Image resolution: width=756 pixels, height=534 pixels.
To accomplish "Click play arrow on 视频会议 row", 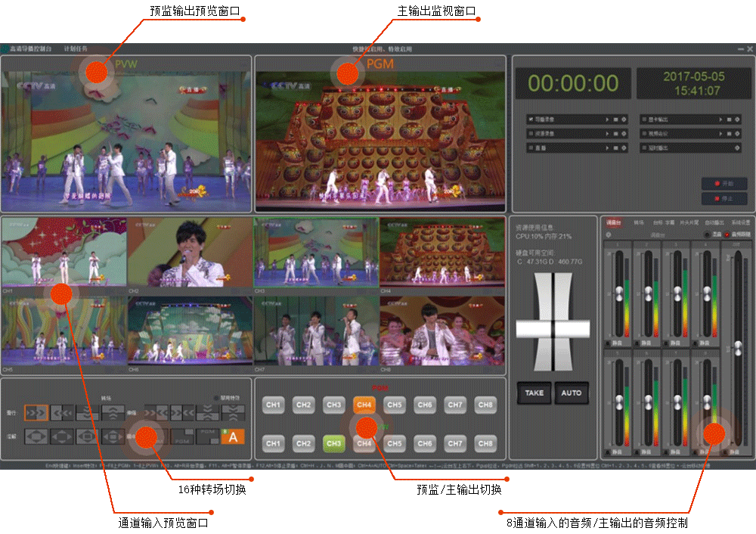I will pyautogui.click(x=720, y=134).
